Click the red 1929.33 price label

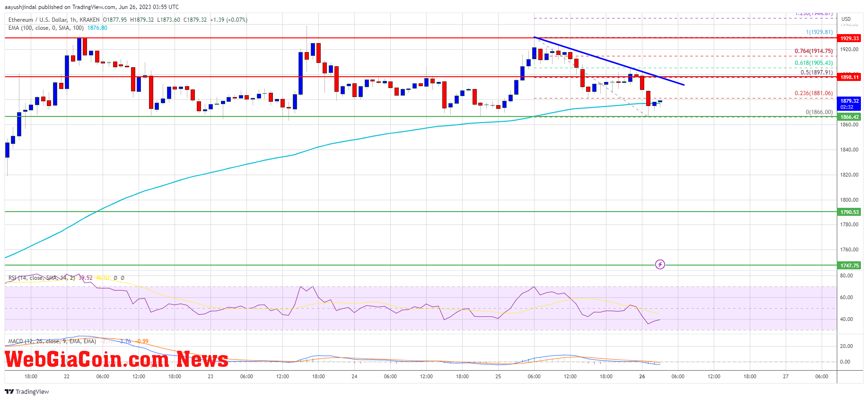[x=850, y=38]
